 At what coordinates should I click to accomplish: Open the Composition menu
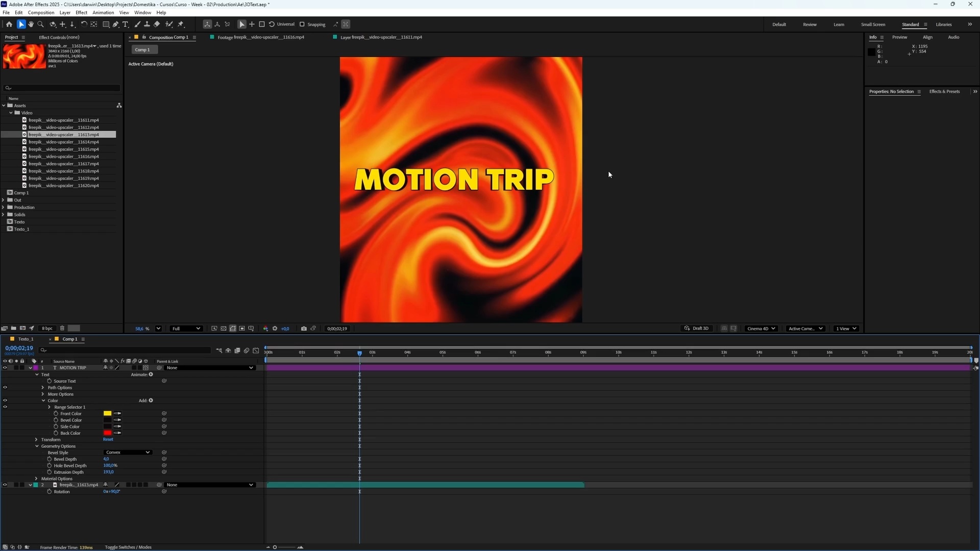click(41, 12)
